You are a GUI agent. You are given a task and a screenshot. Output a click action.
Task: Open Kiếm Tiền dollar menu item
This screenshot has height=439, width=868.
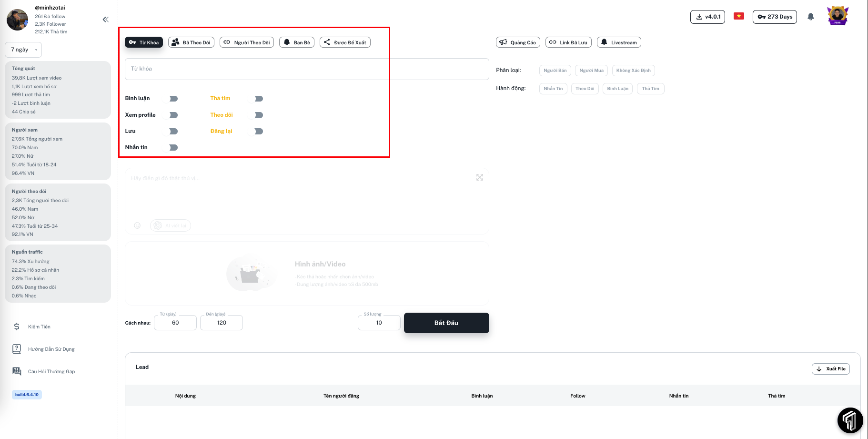click(x=39, y=327)
